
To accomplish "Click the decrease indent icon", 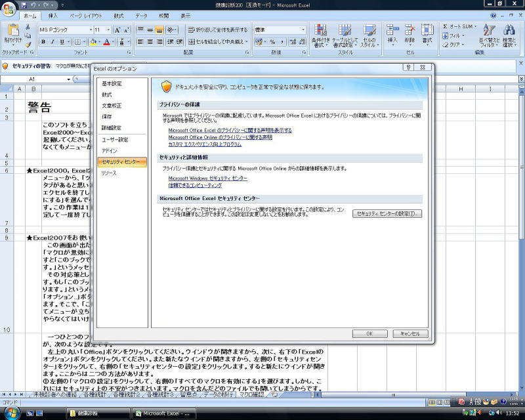I will click(171, 42).
